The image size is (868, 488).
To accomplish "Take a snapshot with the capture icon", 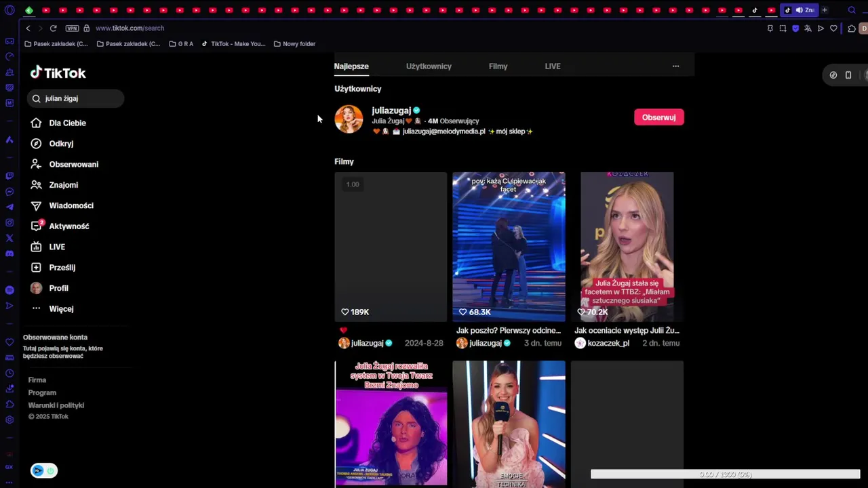I will pos(783,28).
